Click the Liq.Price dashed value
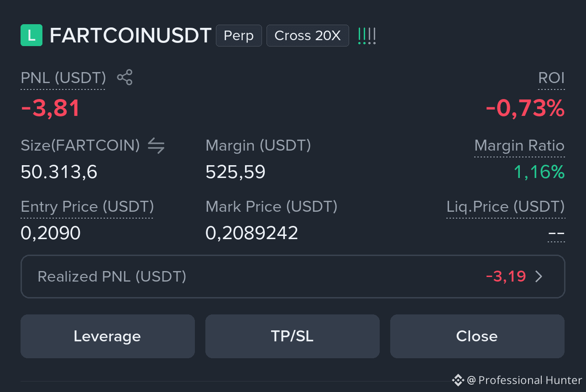Image resolution: width=586 pixels, height=392 pixels. pos(556,234)
